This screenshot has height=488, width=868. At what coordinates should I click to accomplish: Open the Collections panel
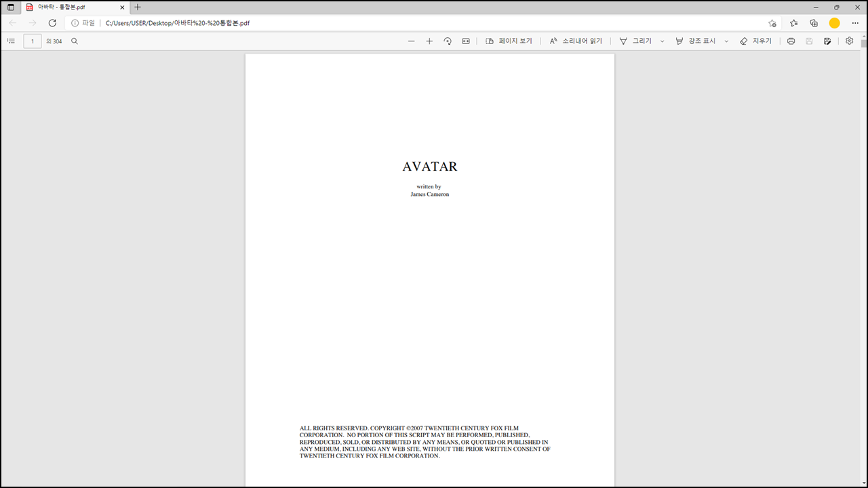(814, 23)
